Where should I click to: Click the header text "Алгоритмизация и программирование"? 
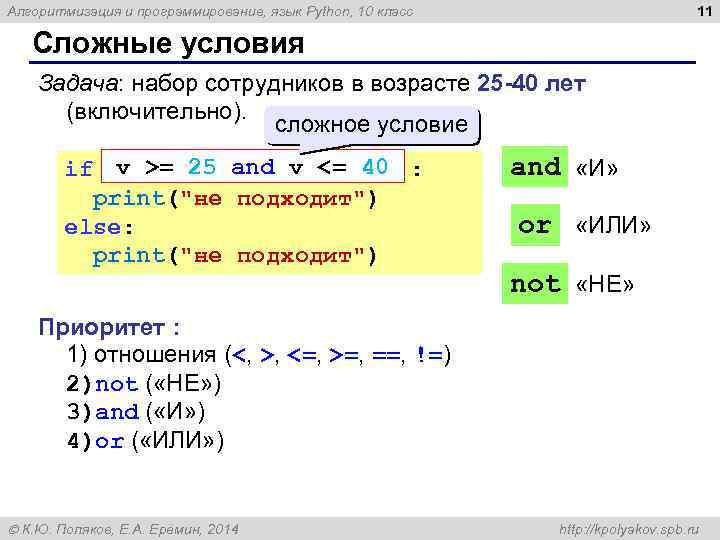pos(135,11)
